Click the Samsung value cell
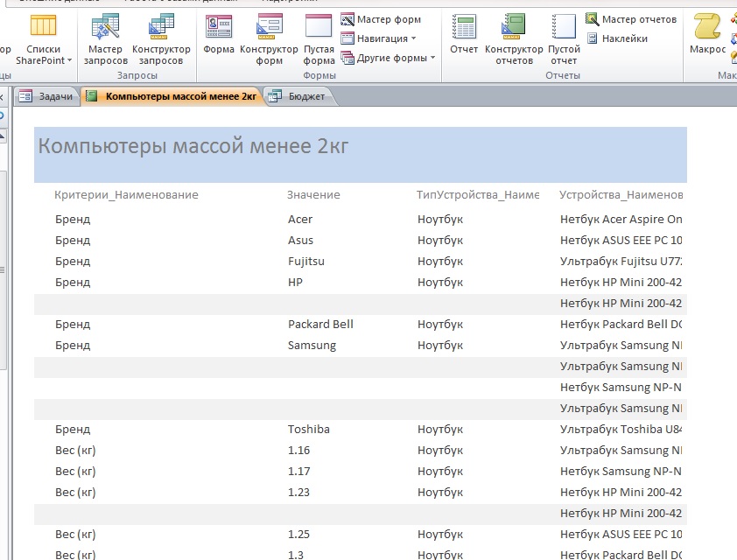This screenshot has width=737, height=560. point(312,346)
